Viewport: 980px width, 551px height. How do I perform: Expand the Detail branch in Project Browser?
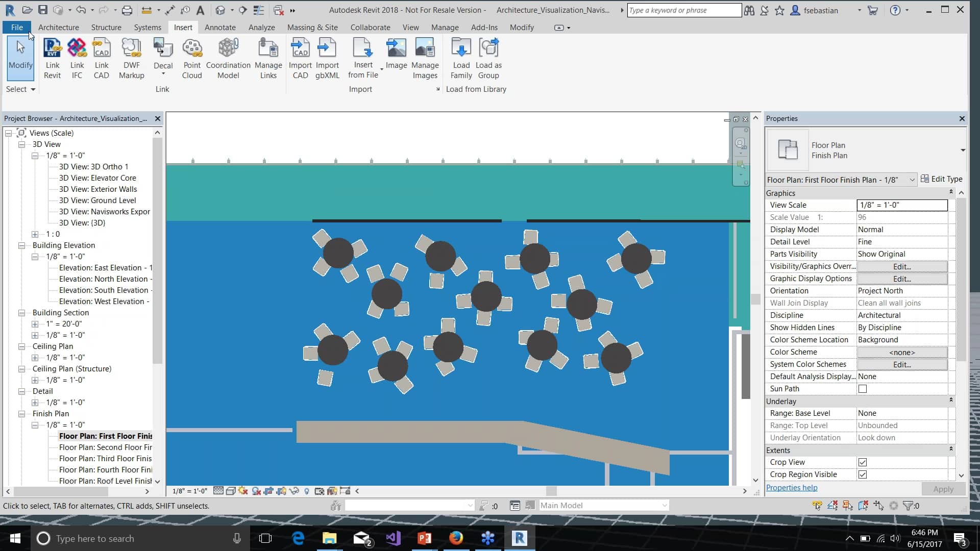pyautogui.click(x=35, y=403)
